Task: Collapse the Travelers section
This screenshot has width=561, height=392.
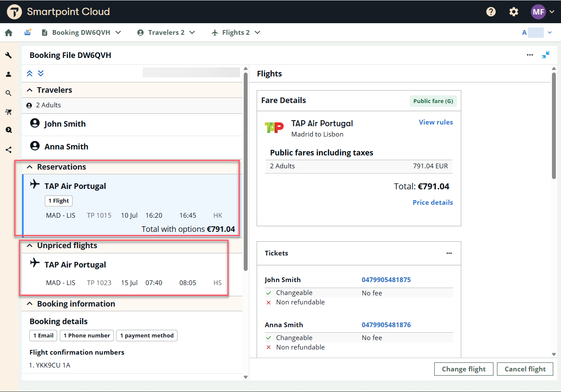Action: click(30, 90)
